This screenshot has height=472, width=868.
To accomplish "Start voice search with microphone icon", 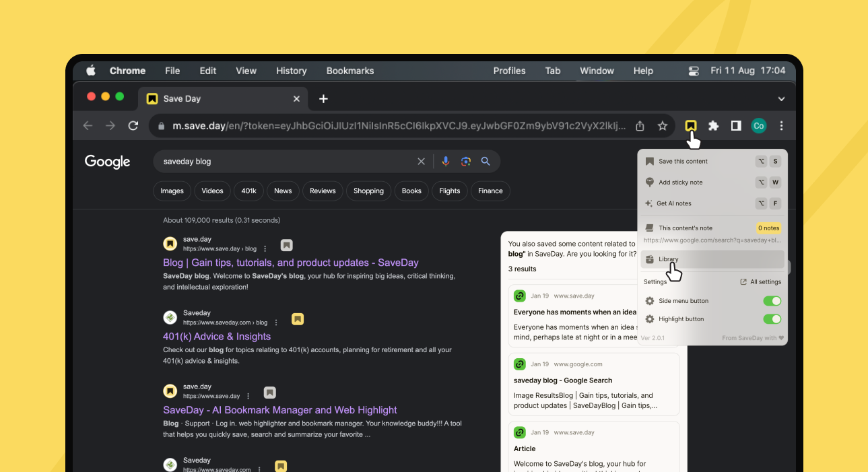I will point(445,162).
